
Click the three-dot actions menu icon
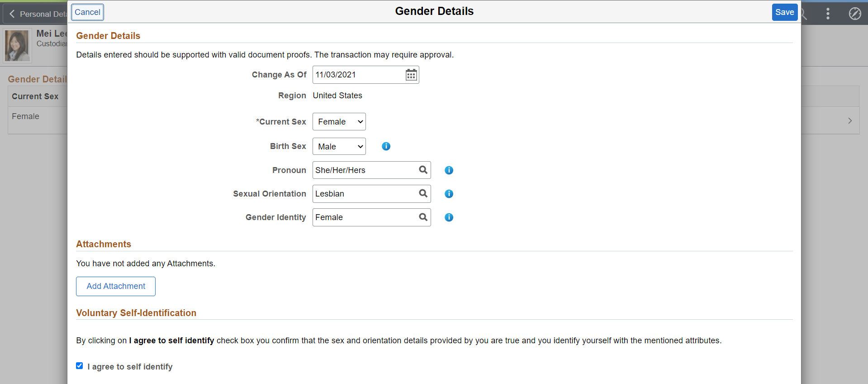pos(828,14)
